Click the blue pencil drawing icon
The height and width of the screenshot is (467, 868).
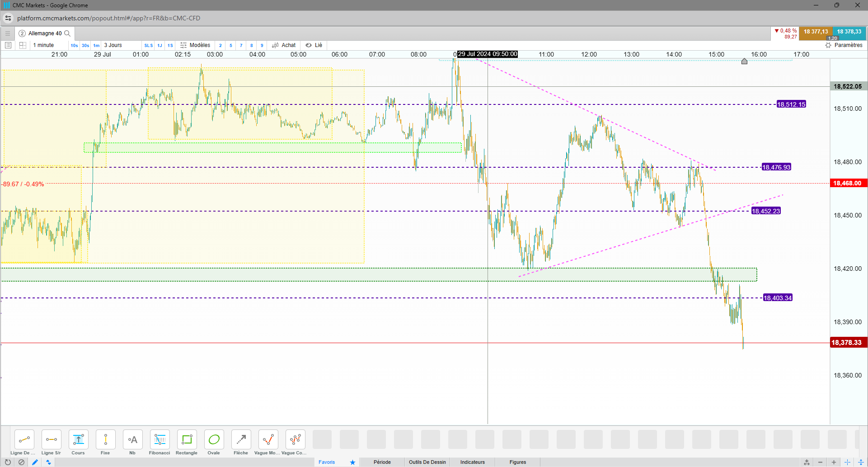[35, 462]
